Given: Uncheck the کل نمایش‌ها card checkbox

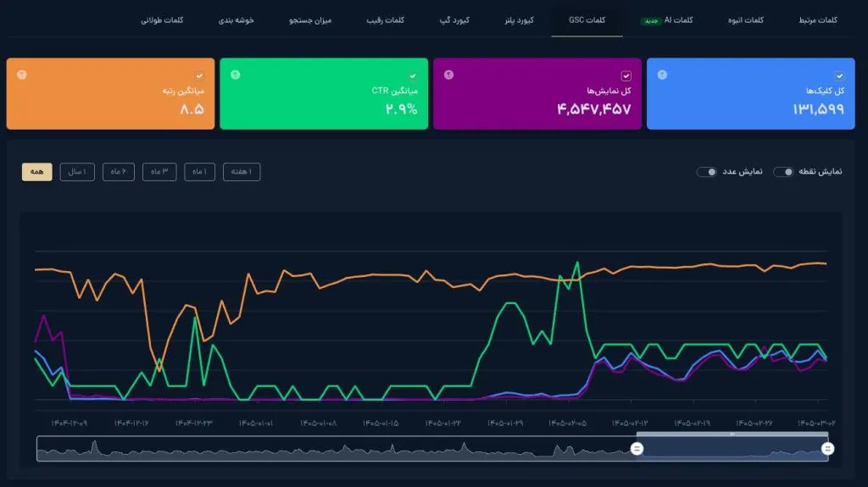Looking at the screenshot, I should (x=626, y=76).
